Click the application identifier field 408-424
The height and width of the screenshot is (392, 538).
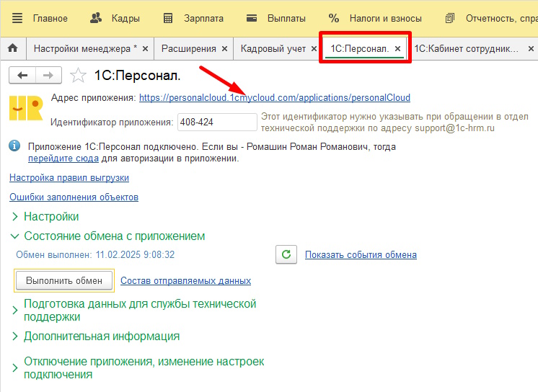coord(217,122)
